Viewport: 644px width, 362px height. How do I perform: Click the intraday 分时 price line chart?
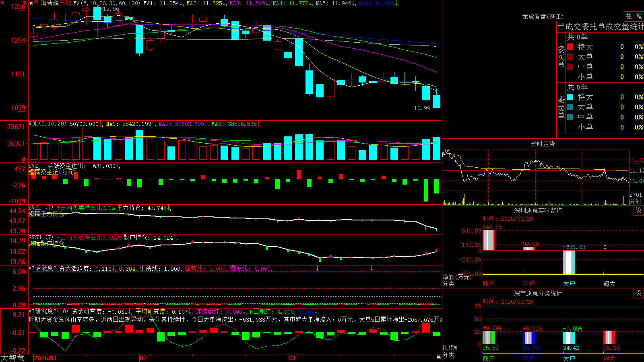[535, 170]
